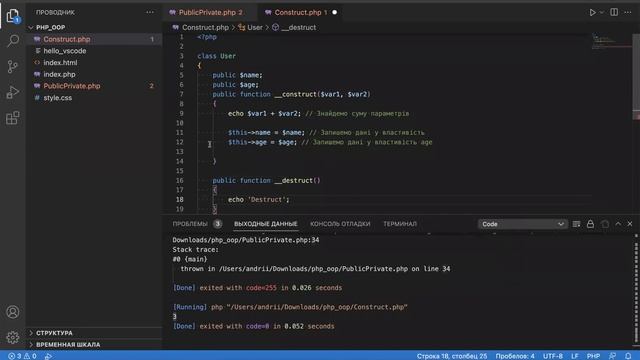Image resolution: width=640 pixels, height=360 pixels.
Task: Show errors and warnings in status bar
Action: click(22, 356)
